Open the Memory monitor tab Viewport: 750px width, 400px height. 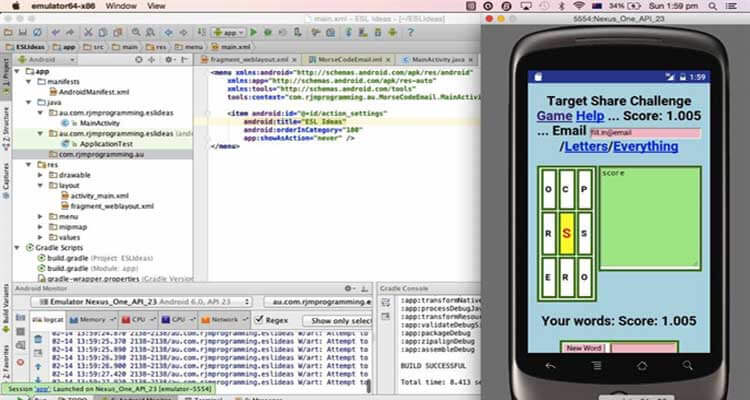pyautogui.click(x=91, y=320)
